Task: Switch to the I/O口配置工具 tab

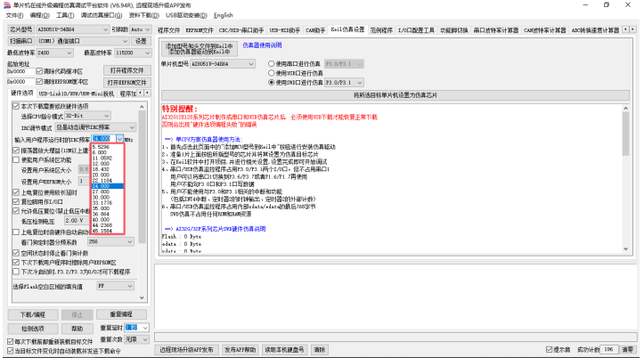Action: pyautogui.click(x=416, y=30)
